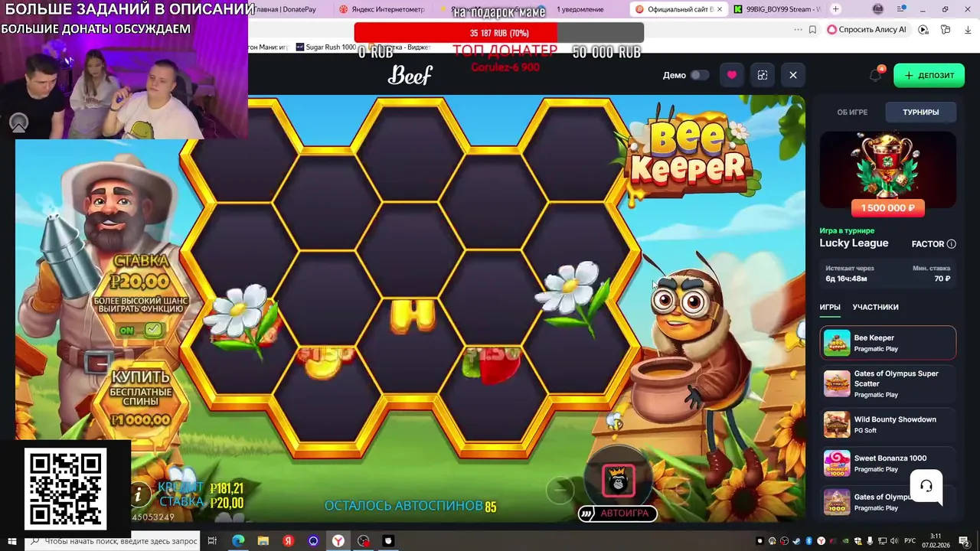This screenshot has height=551, width=980.
Task: Click the КРЕДИТ ₽181,21 balance text
Action: pyautogui.click(x=201, y=488)
